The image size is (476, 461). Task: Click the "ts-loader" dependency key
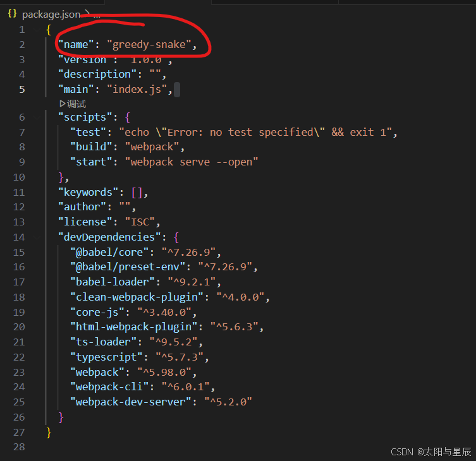click(103, 342)
